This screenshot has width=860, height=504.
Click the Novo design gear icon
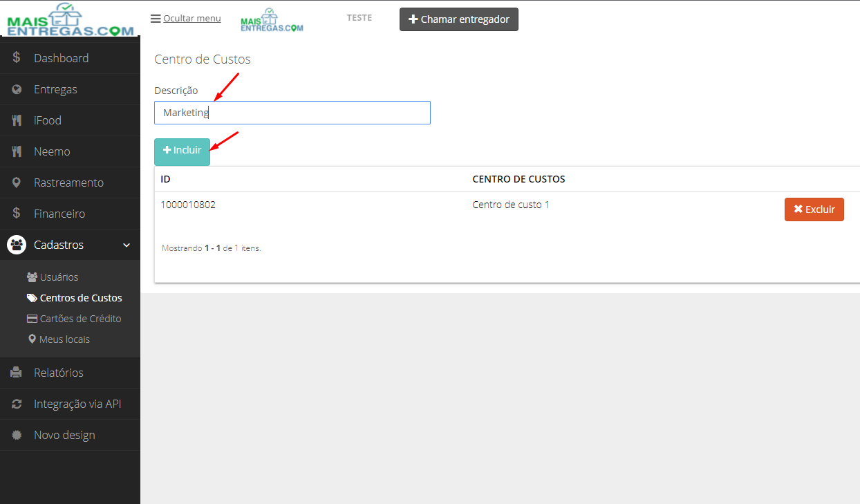click(x=17, y=435)
